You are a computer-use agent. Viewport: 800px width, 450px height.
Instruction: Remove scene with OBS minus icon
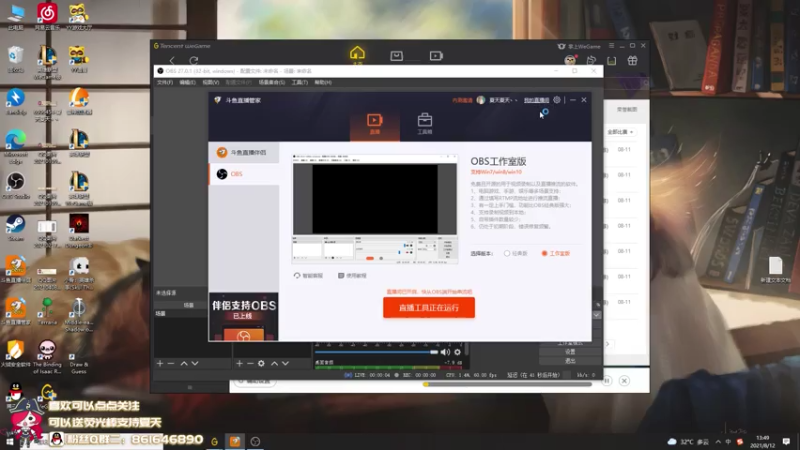point(171,363)
